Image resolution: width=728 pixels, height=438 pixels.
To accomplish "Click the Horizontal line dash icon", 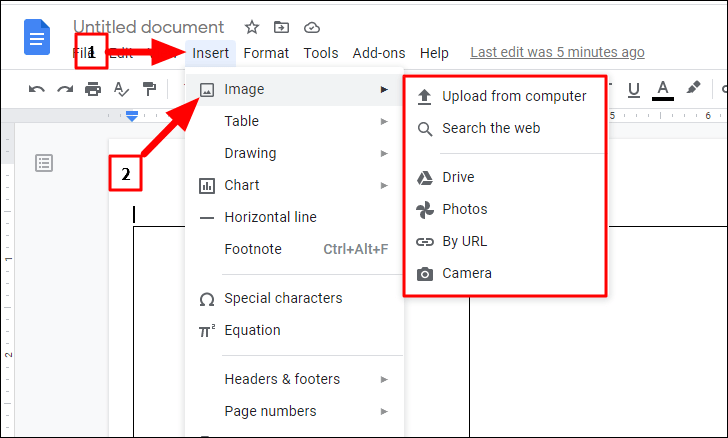I will (x=207, y=217).
